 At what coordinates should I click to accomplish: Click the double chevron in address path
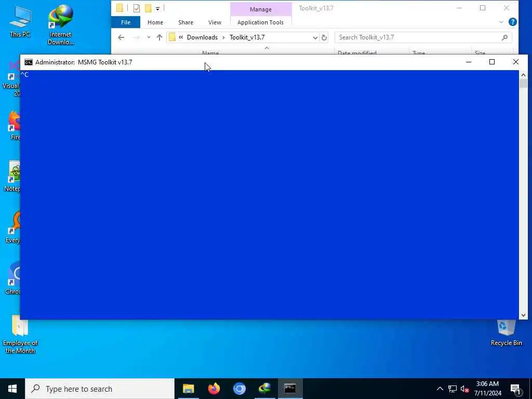(181, 37)
